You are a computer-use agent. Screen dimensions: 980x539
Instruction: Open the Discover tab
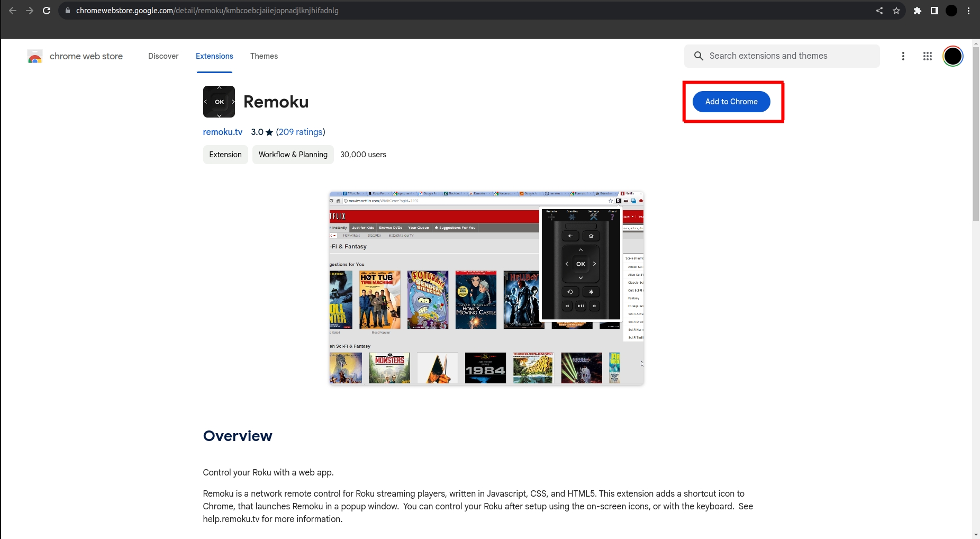pyautogui.click(x=163, y=56)
